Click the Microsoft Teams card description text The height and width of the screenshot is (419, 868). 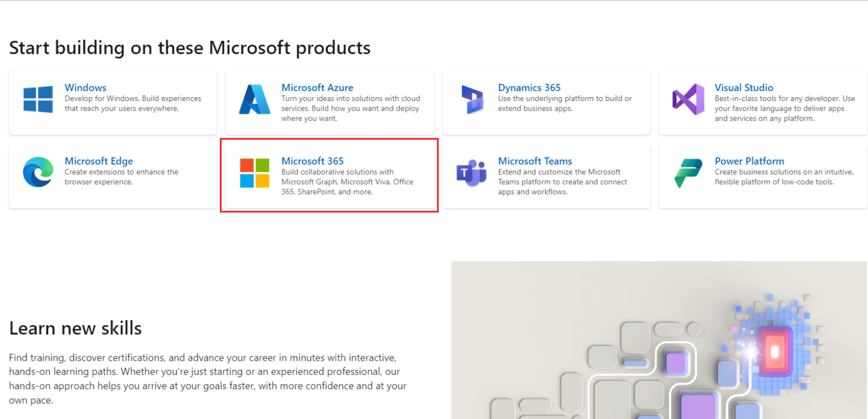click(562, 182)
